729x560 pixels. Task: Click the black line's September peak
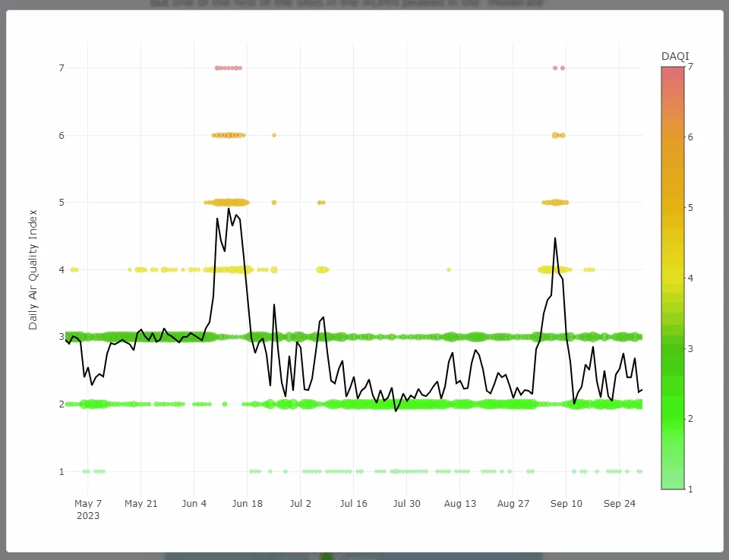click(555, 238)
